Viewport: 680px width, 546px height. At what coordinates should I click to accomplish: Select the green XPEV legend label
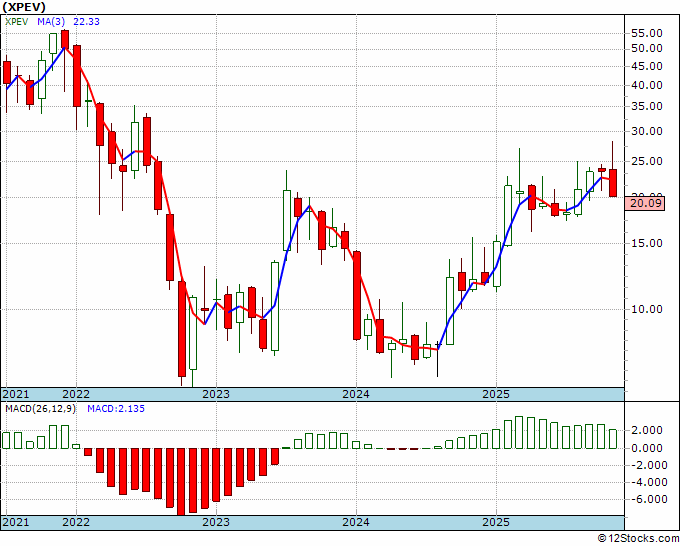(16, 22)
